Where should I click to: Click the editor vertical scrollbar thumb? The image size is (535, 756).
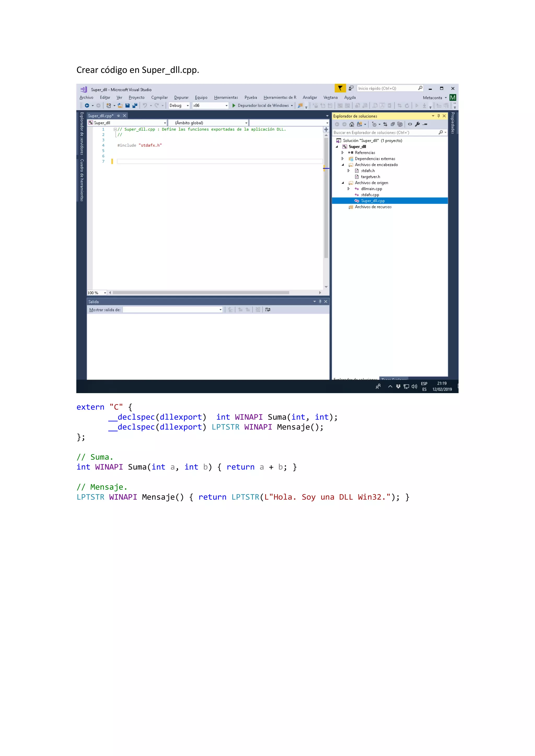(x=326, y=198)
